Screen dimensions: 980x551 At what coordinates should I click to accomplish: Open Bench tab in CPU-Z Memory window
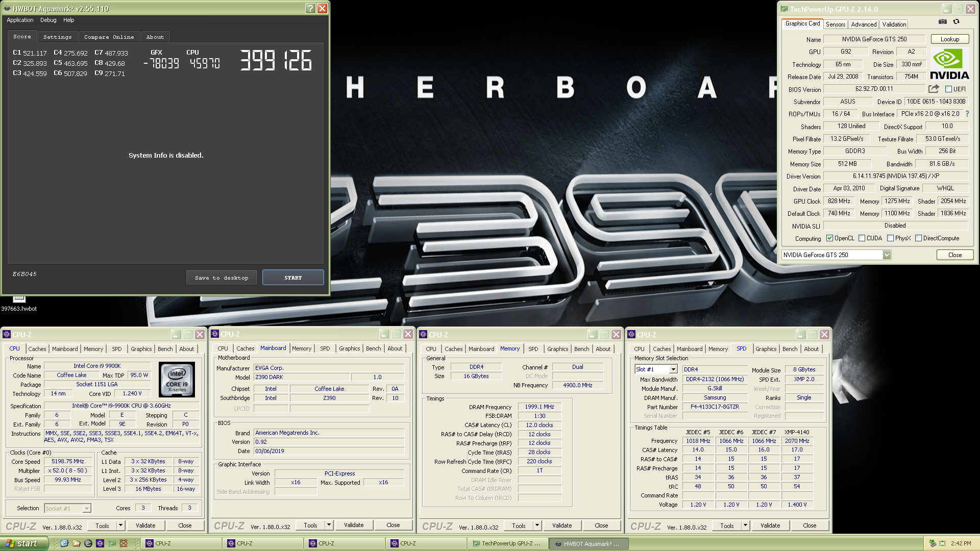coord(581,349)
